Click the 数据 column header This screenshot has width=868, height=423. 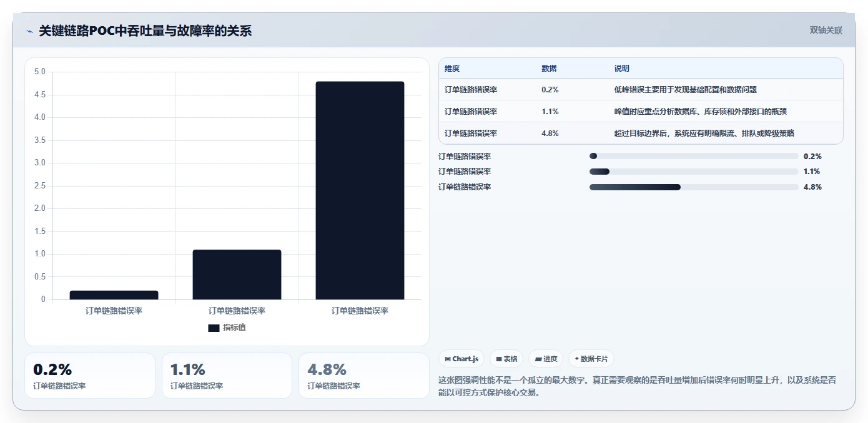coord(549,69)
